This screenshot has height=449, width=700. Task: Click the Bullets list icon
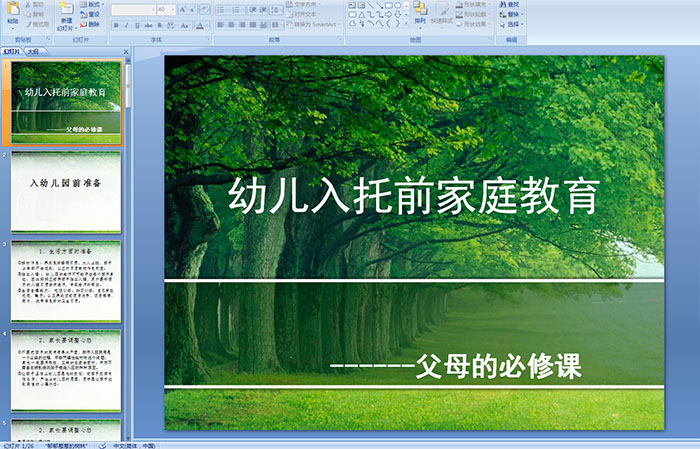pos(222,9)
